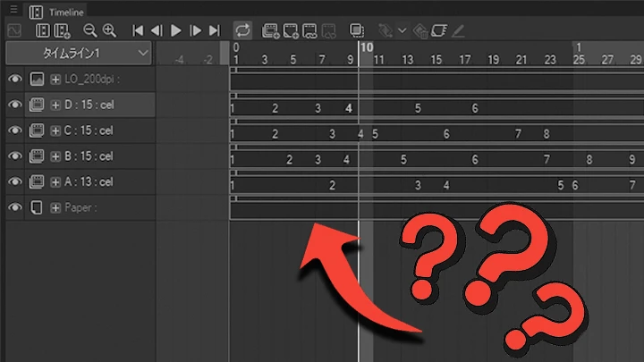Click frame 15 on the ruler
The image size is (644, 362).
tap(436, 60)
